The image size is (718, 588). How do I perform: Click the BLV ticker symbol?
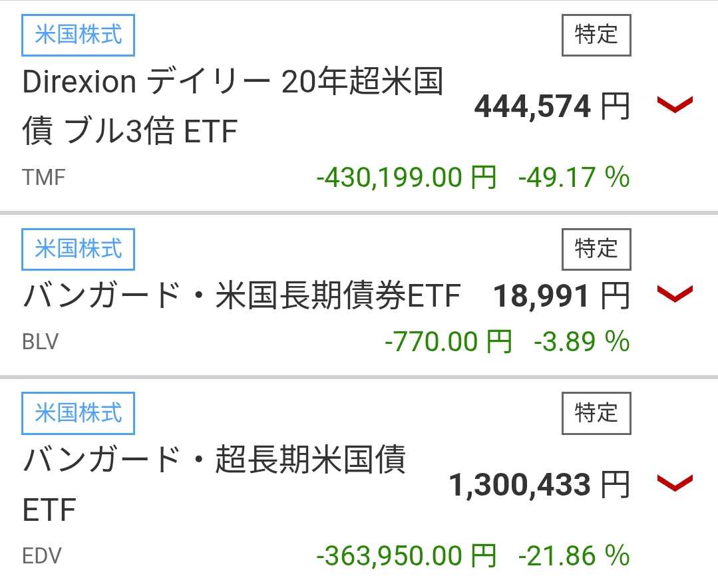[39, 342]
